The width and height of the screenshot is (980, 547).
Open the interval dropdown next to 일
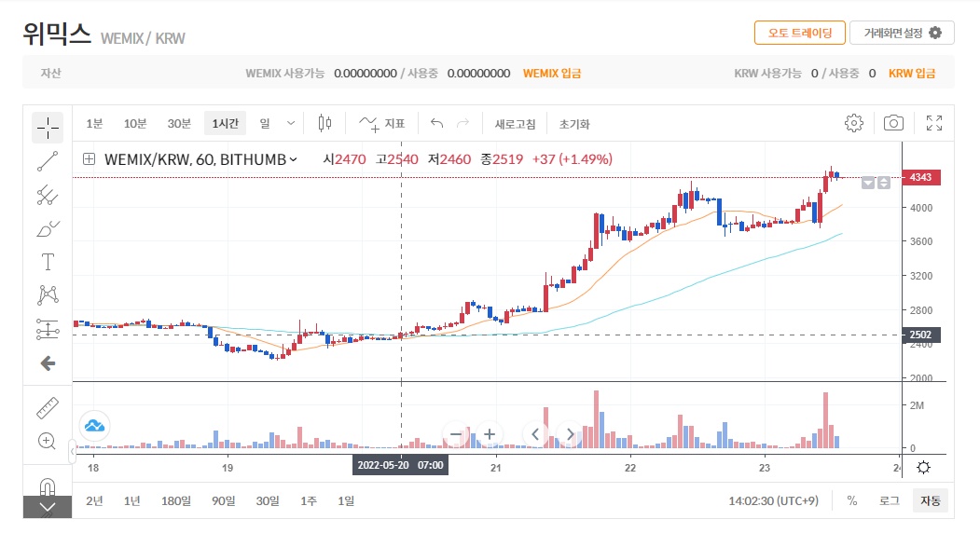tap(291, 124)
